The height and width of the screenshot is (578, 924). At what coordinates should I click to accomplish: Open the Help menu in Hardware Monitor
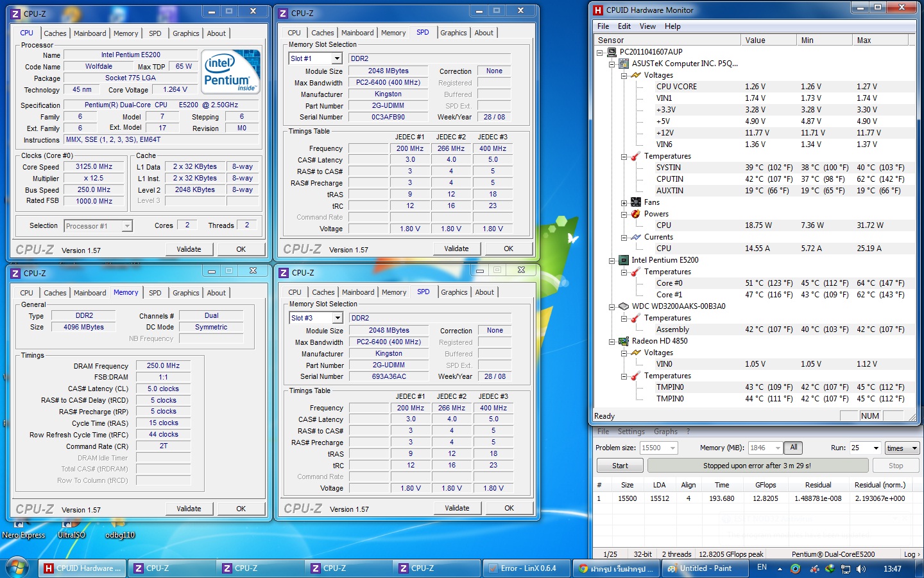click(672, 26)
